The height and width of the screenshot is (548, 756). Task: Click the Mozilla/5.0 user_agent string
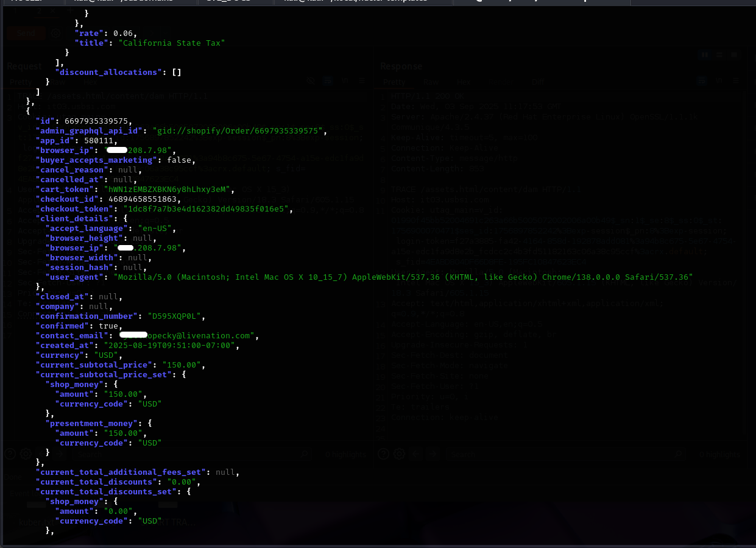tap(403, 277)
